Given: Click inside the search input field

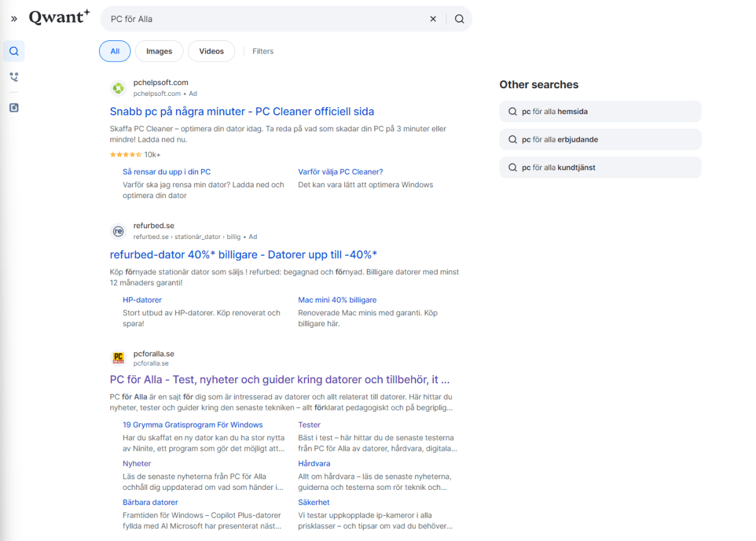Looking at the screenshot, I should pyautogui.click(x=265, y=19).
